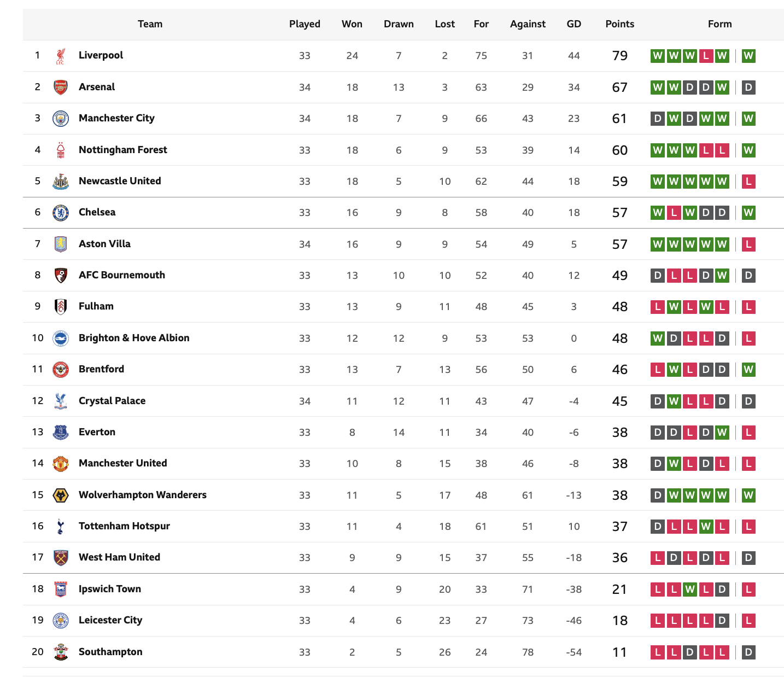Click the Chelsea club badge

(61, 213)
